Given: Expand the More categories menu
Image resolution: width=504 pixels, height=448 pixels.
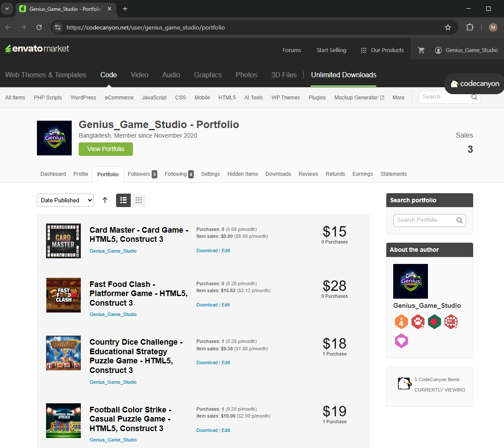Looking at the screenshot, I should [x=398, y=97].
